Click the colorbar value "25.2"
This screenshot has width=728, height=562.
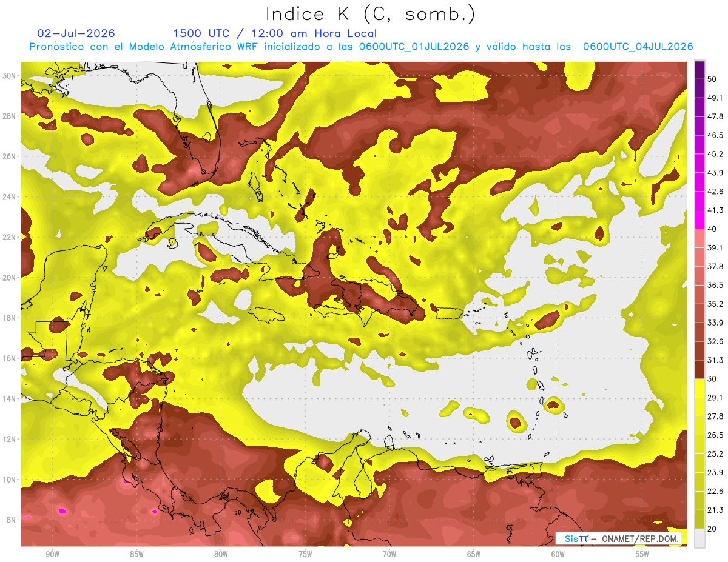coord(715,454)
